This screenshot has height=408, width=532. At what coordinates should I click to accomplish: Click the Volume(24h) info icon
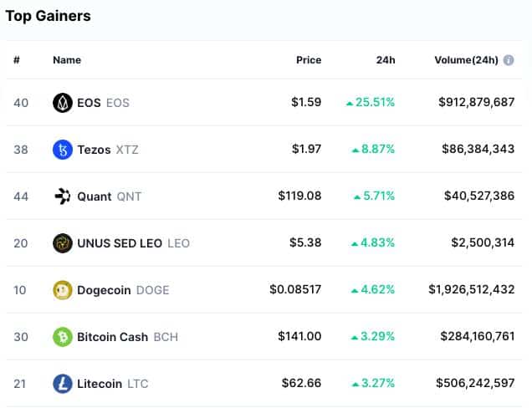509,60
